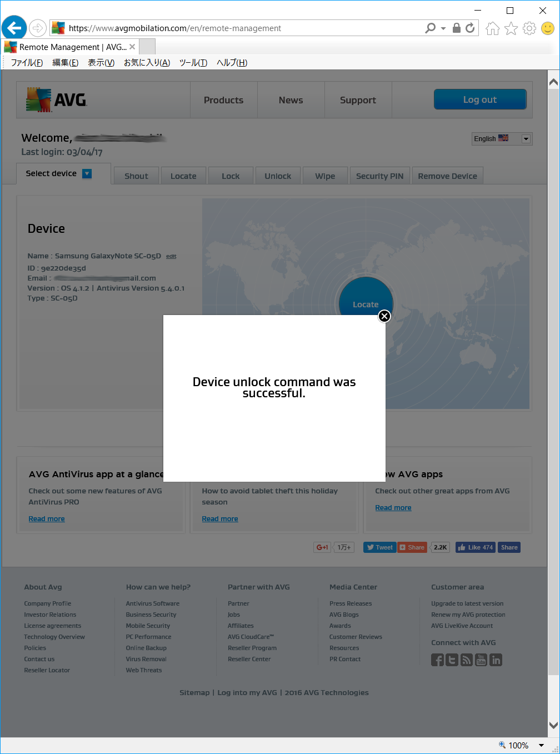The image size is (560, 754).
Task: Open browser home icon
Action: tap(492, 28)
